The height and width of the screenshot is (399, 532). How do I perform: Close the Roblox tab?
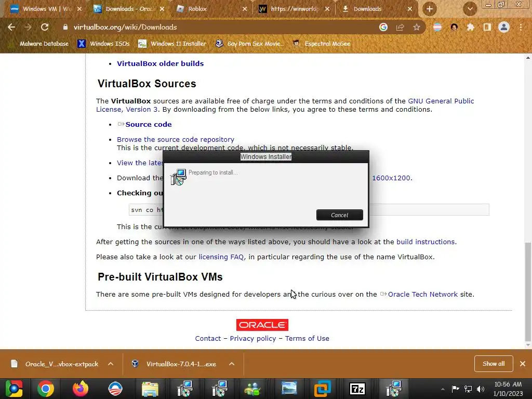pos(245,9)
